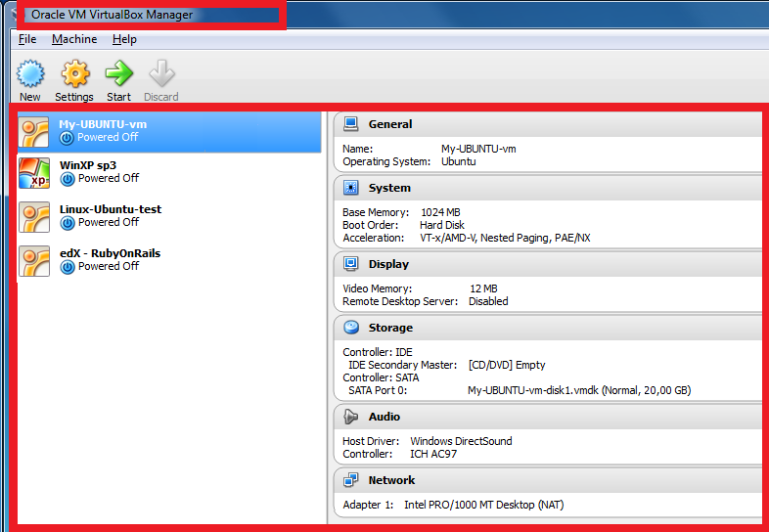The image size is (769, 532).
Task: Click the audio Controller value ICH AC97
Action: 433,454
